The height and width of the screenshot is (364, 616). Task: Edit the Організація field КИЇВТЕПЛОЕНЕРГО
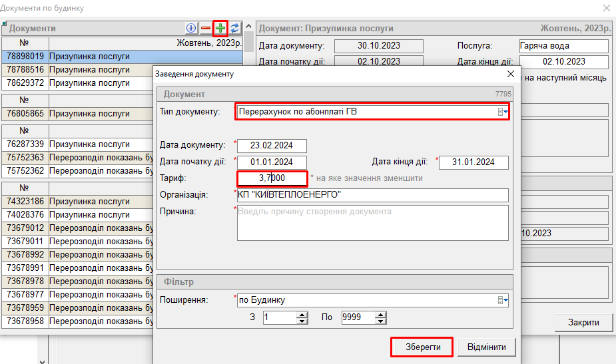point(372,195)
